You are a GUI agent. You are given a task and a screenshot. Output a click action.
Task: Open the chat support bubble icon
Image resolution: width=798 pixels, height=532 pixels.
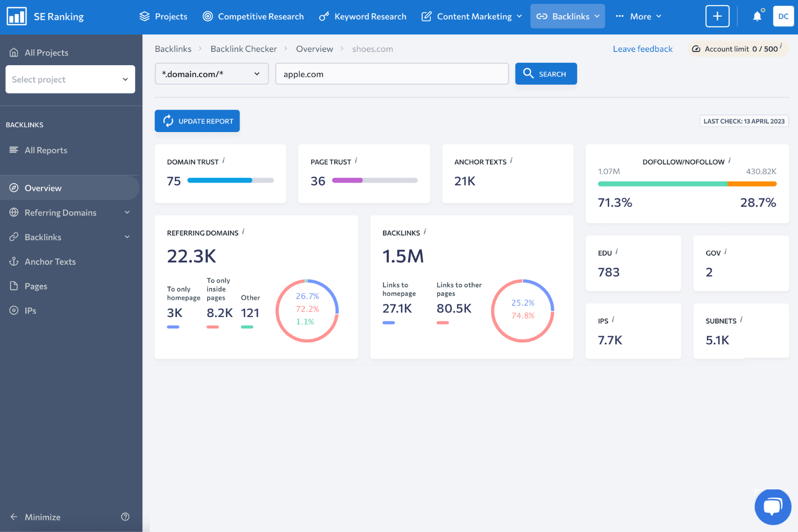click(x=773, y=507)
